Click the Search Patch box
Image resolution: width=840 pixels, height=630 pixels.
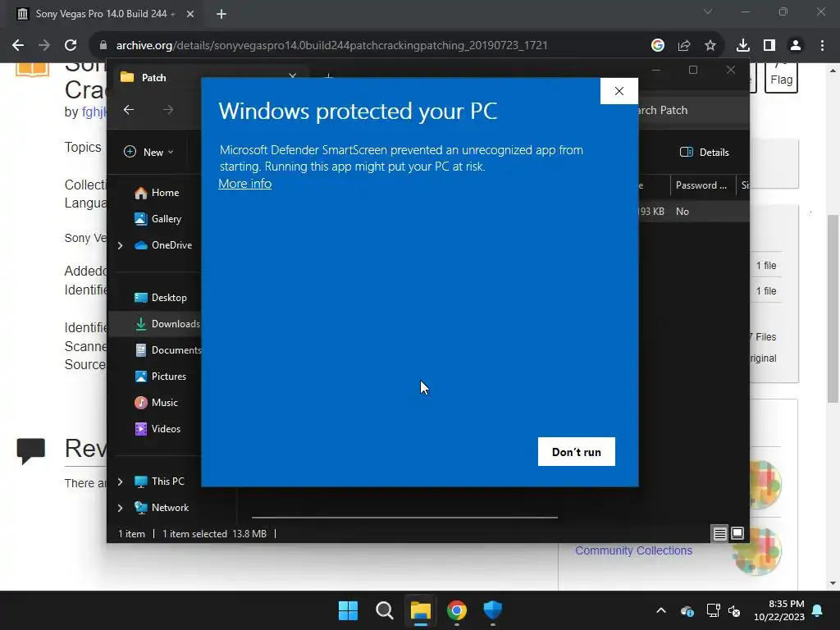pyautogui.click(x=691, y=110)
